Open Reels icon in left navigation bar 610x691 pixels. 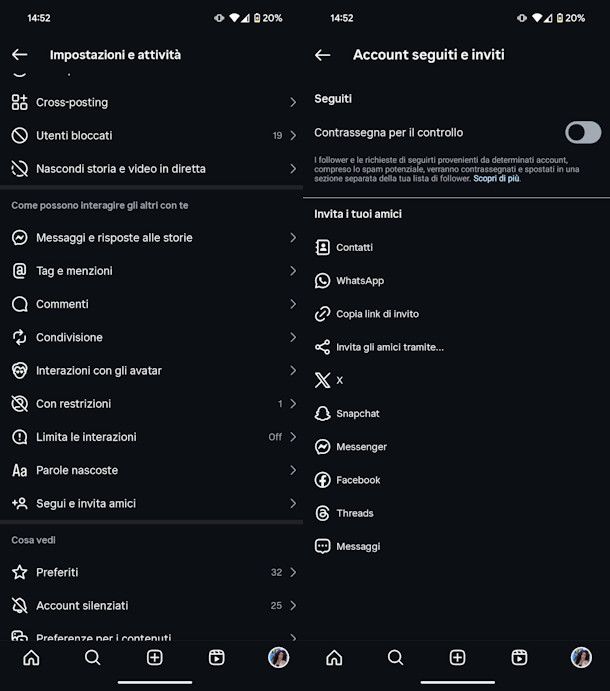(x=216, y=657)
